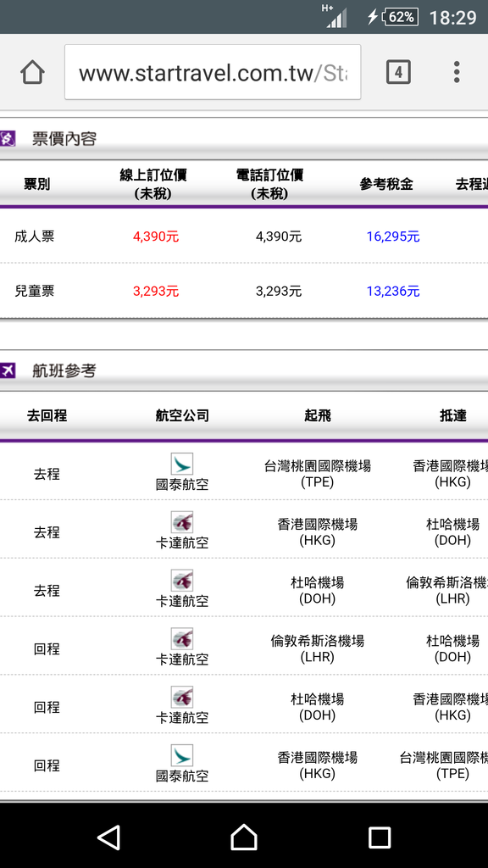Tap Qatar Airways logo in DOH to HKG return row
Viewport: 488px width, 868px height.
tap(182, 697)
